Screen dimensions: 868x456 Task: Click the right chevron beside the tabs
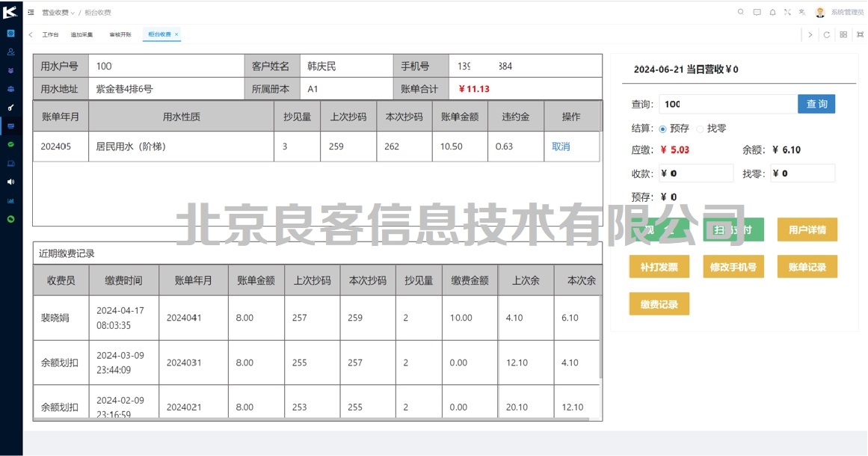click(x=810, y=34)
